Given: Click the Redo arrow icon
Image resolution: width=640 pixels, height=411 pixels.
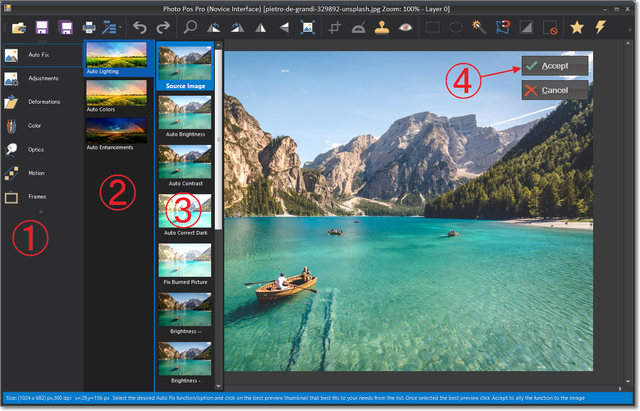Looking at the screenshot, I should point(163,28).
